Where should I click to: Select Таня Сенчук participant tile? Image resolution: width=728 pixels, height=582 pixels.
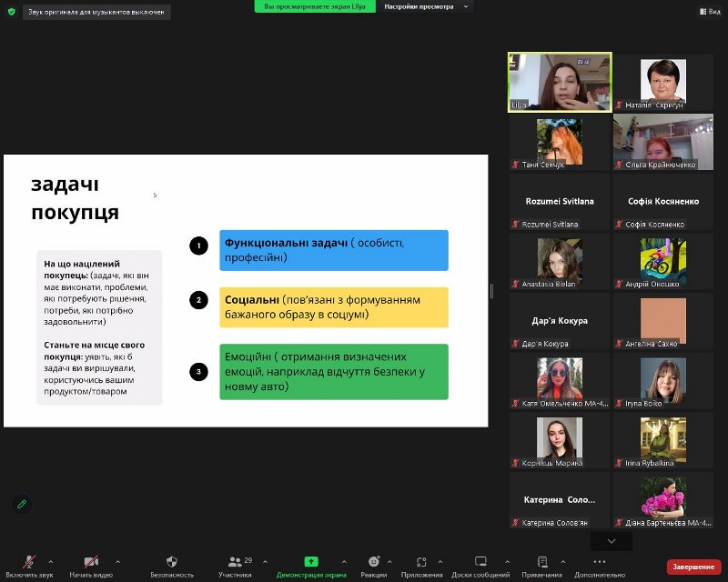tap(560, 142)
